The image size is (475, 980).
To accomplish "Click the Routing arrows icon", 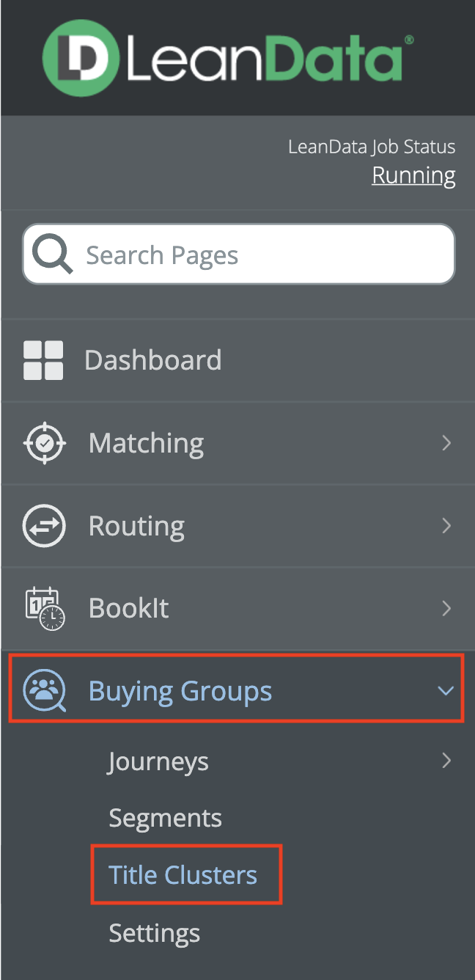I will [x=44, y=526].
